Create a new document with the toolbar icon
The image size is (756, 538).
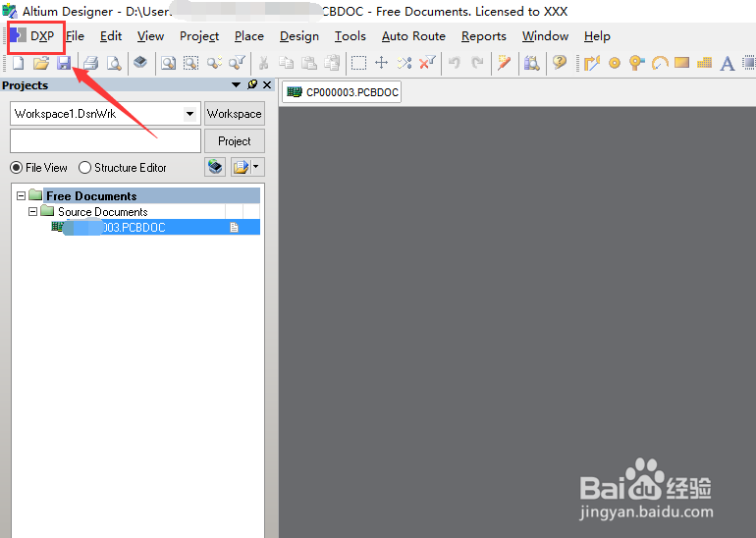pos(19,63)
